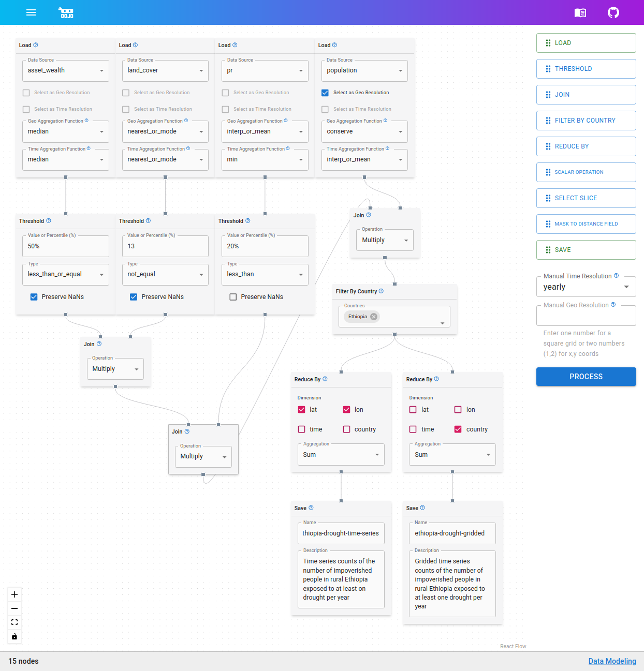Open population Geo Aggregation conserve dropdown
The image size is (644, 671).
(x=364, y=131)
